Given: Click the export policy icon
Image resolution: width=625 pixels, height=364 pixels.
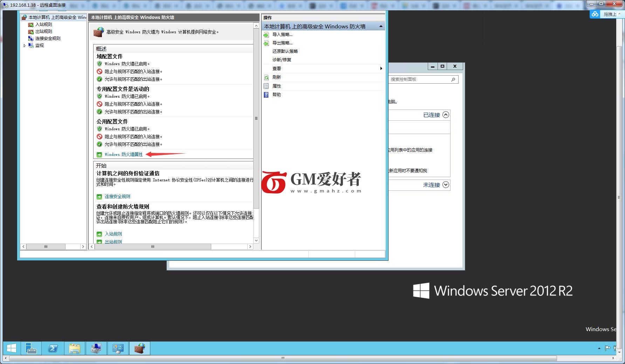Looking at the screenshot, I should click(x=266, y=43).
